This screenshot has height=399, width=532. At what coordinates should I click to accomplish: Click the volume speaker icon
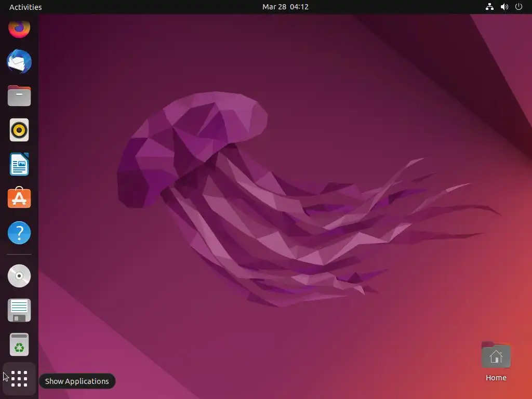504,7
